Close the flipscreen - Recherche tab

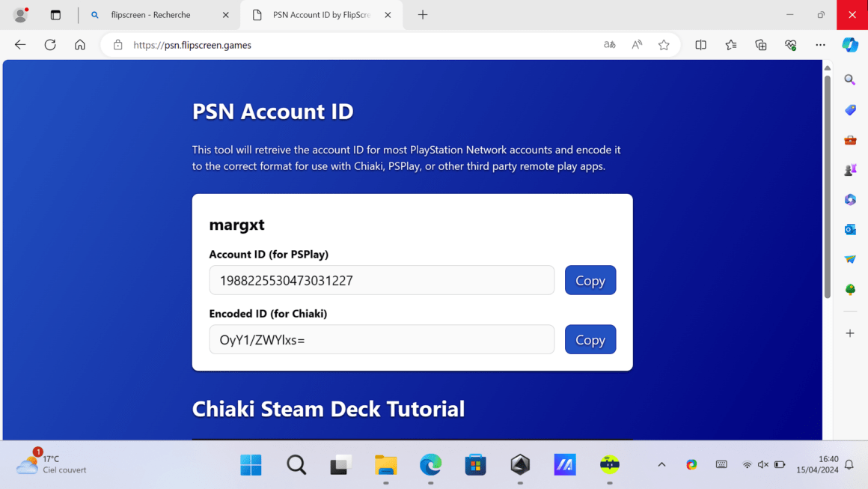(226, 15)
